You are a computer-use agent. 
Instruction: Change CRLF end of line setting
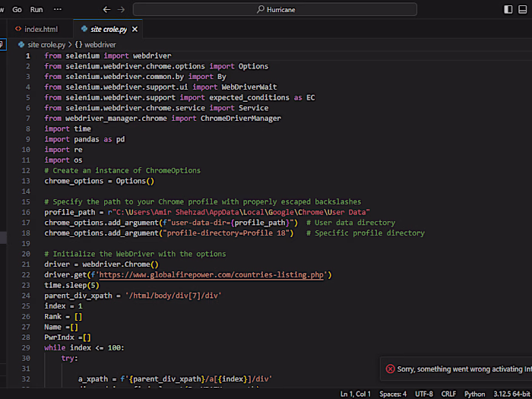point(449,394)
